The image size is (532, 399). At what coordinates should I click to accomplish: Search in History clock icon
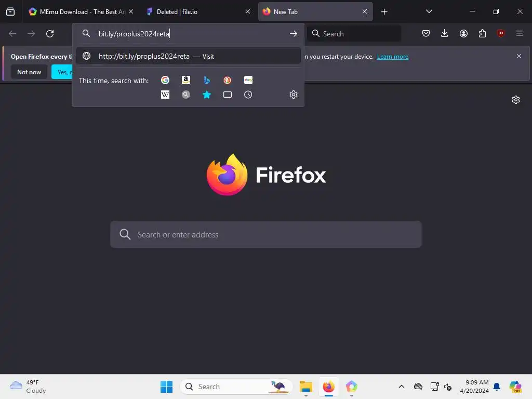pyautogui.click(x=248, y=95)
